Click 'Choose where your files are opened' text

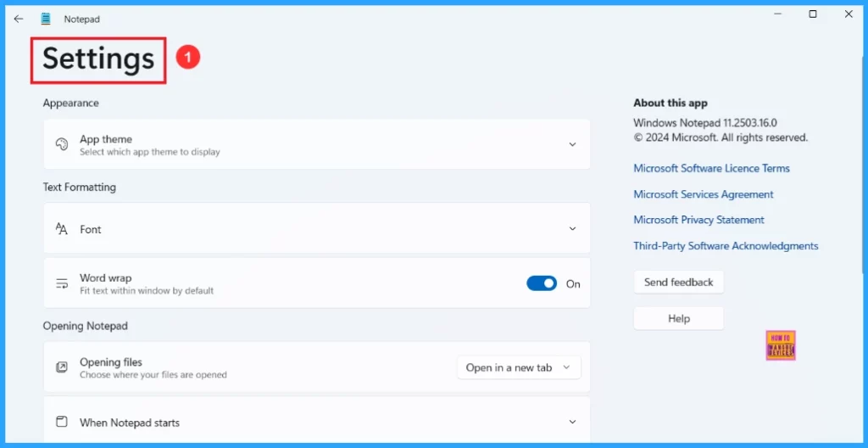point(153,375)
